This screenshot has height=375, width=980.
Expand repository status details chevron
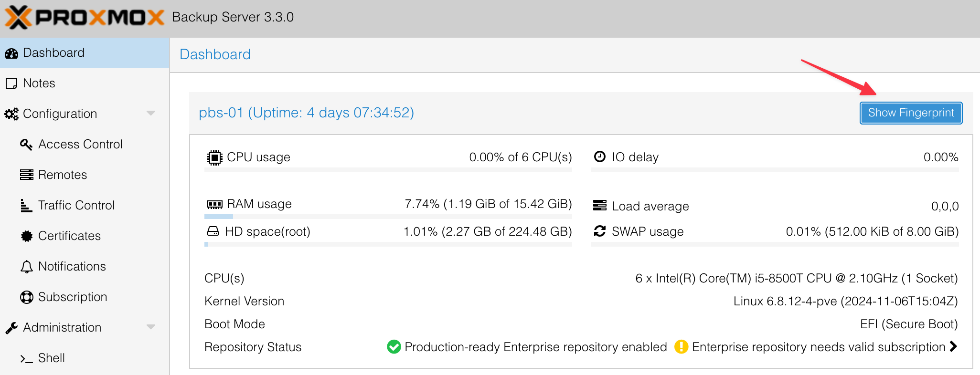pos(953,346)
